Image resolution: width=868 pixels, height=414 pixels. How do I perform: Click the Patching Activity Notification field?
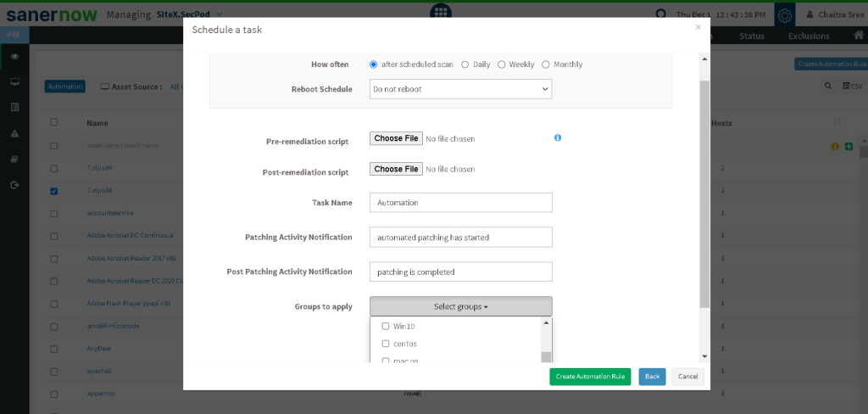pyautogui.click(x=460, y=238)
